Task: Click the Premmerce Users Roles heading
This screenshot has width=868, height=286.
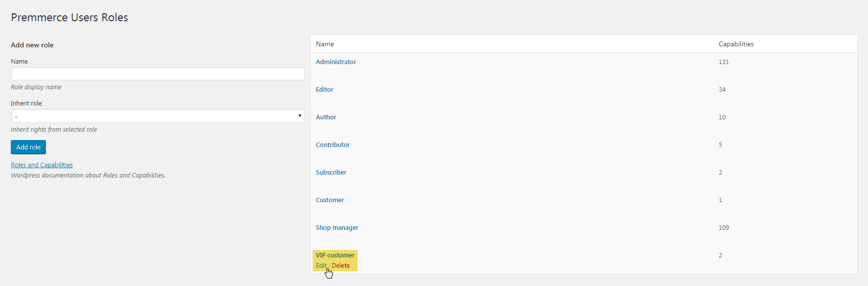Action: 70,17
